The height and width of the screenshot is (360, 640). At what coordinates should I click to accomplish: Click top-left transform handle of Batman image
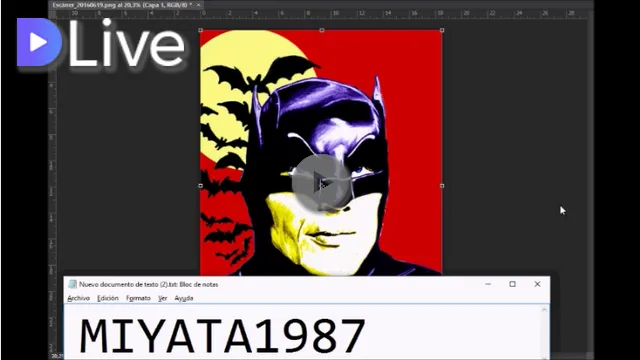[200, 30]
